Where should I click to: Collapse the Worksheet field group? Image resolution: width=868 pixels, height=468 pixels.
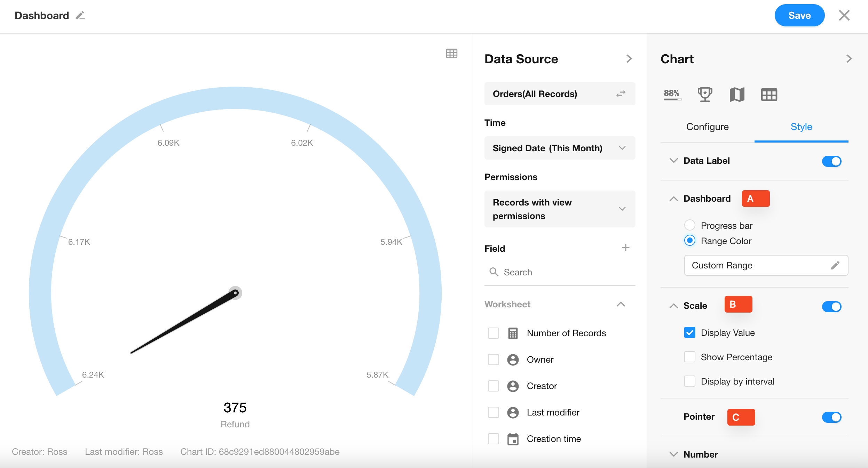(x=621, y=304)
